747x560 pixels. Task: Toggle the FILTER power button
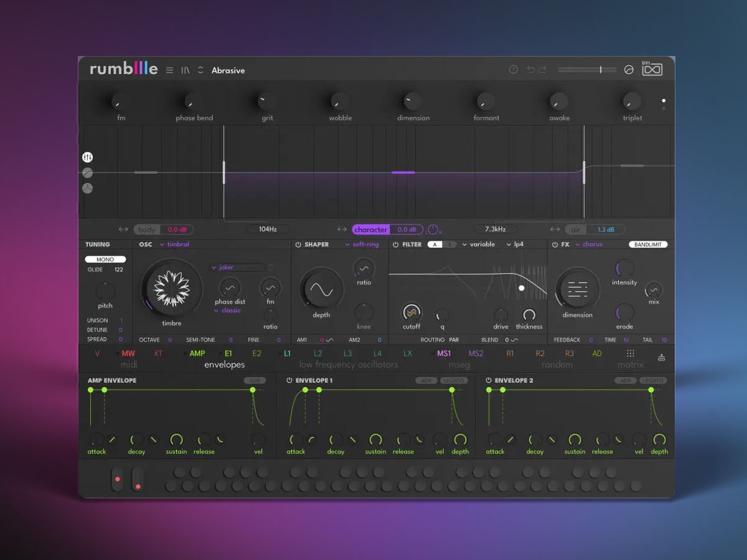click(396, 245)
